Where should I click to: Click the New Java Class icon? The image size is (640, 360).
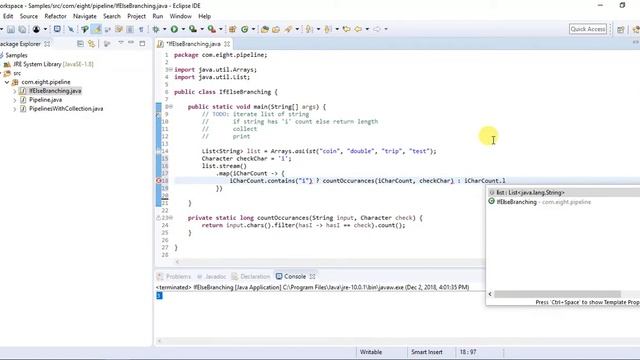pyautogui.click(x=244, y=29)
